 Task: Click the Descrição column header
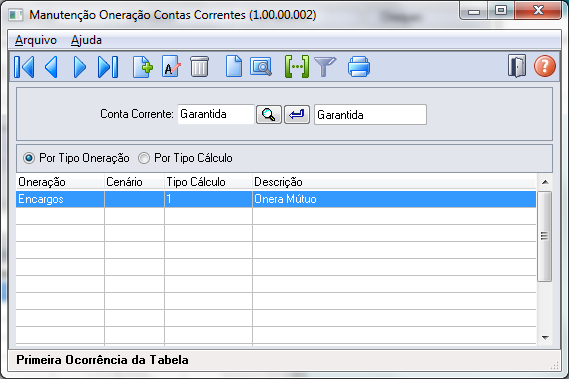394,182
